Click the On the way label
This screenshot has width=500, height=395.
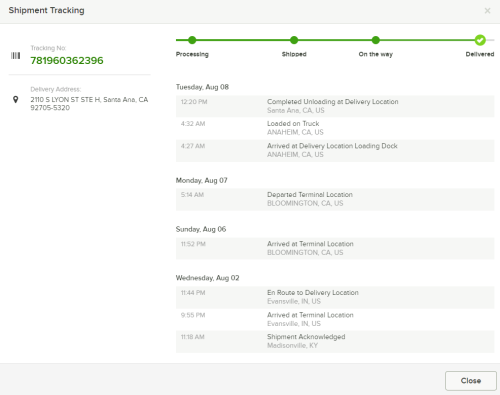376,54
